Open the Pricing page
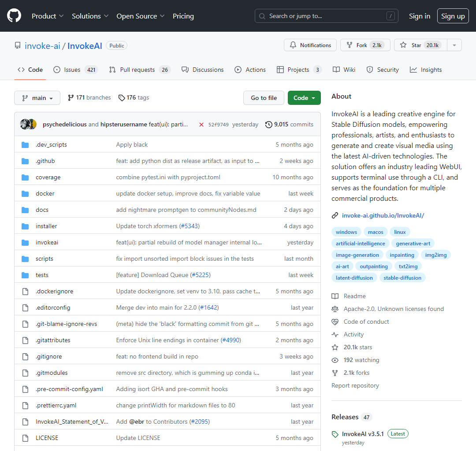The width and height of the screenshot is (476, 451). click(x=183, y=16)
